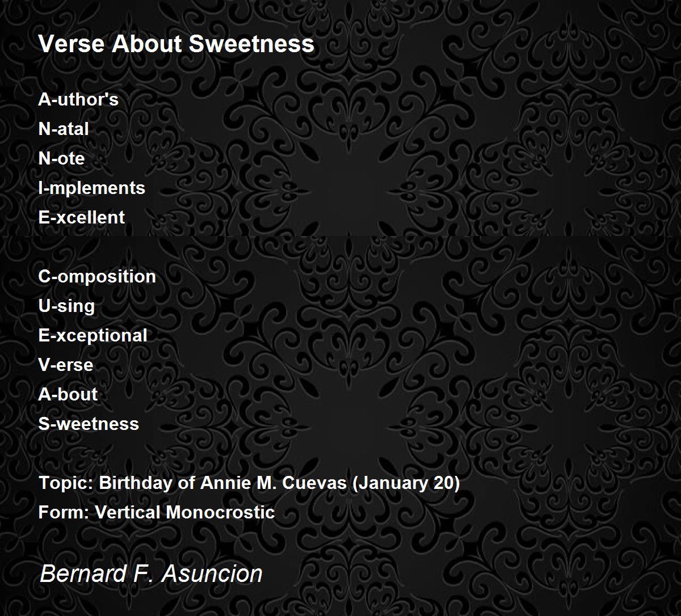This screenshot has height=616, width=681.
Task: Click the poem title 'Verse About Sweetness'
Action: (x=176, y=44)
